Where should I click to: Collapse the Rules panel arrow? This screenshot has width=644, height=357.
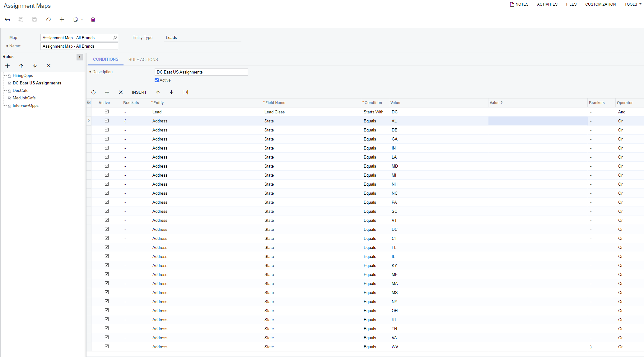(x=80, y=57)
